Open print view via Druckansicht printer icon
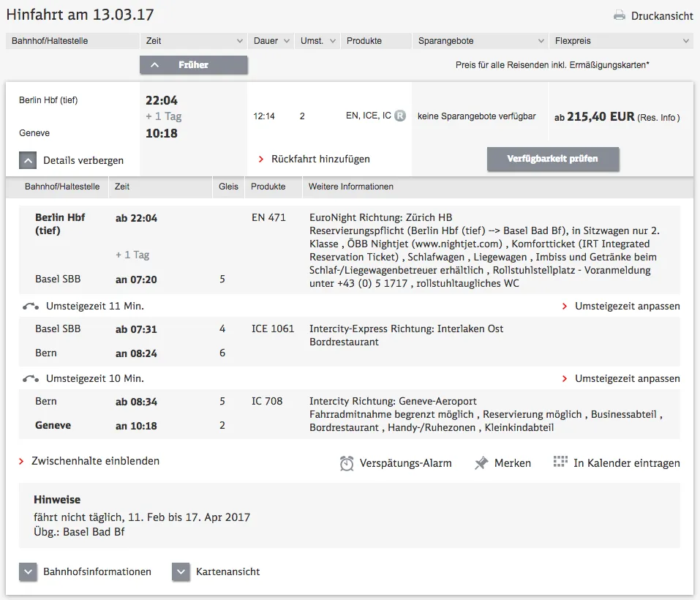Image resolution: width=700 pixels, height=600 pixels. pos(620,13)
